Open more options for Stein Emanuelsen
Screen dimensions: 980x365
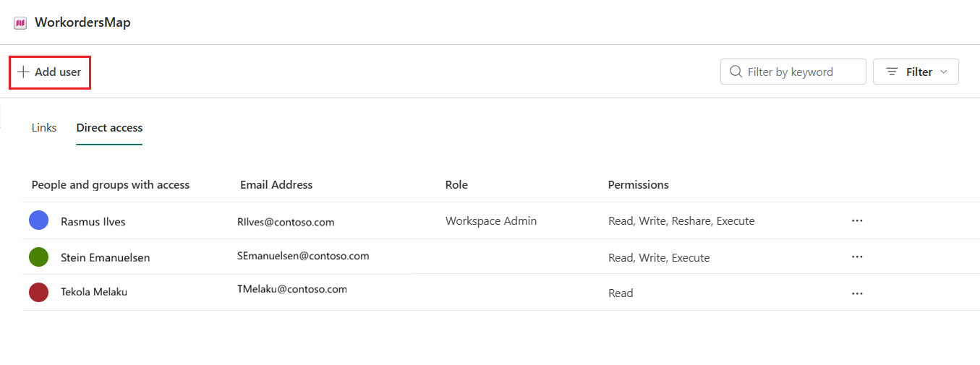[857, 257]
